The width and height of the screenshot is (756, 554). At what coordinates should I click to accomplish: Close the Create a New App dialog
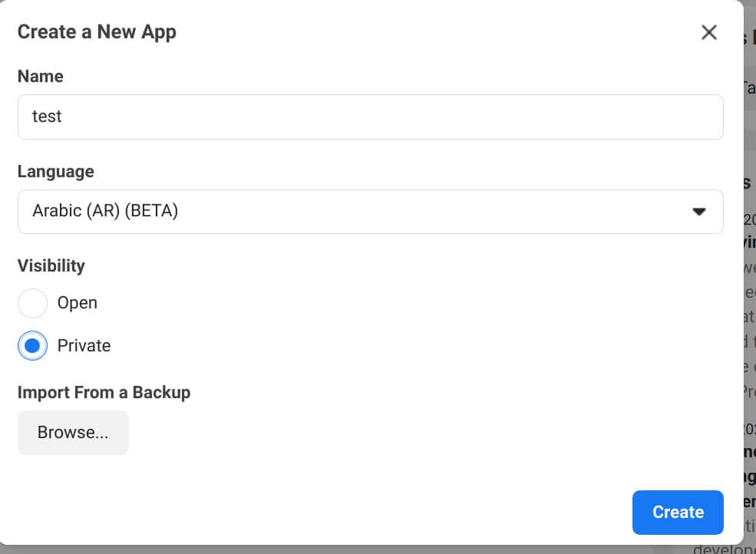pyautogui.click(x=708, y=32)
